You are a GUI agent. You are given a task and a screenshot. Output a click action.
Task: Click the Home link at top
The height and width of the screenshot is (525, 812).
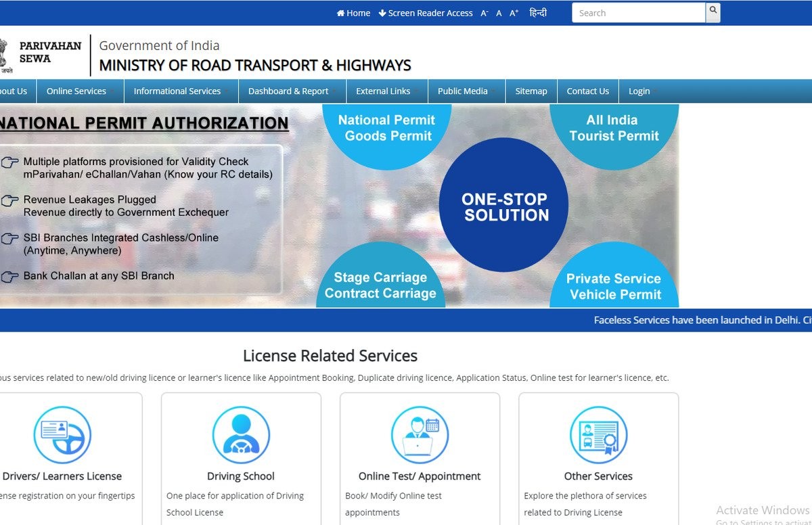354,14
